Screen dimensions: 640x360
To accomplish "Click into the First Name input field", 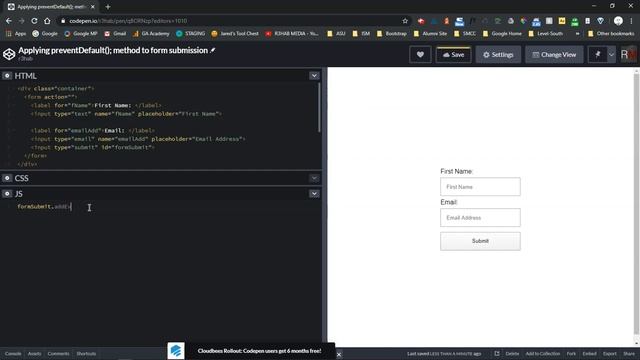I will click(480, 187).
